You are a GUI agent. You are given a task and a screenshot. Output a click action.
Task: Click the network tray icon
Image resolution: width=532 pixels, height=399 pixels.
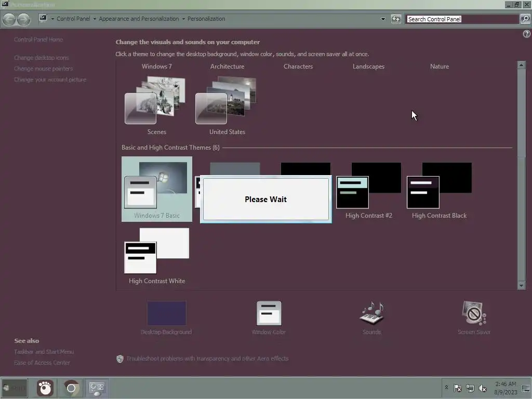pos(470,388)
